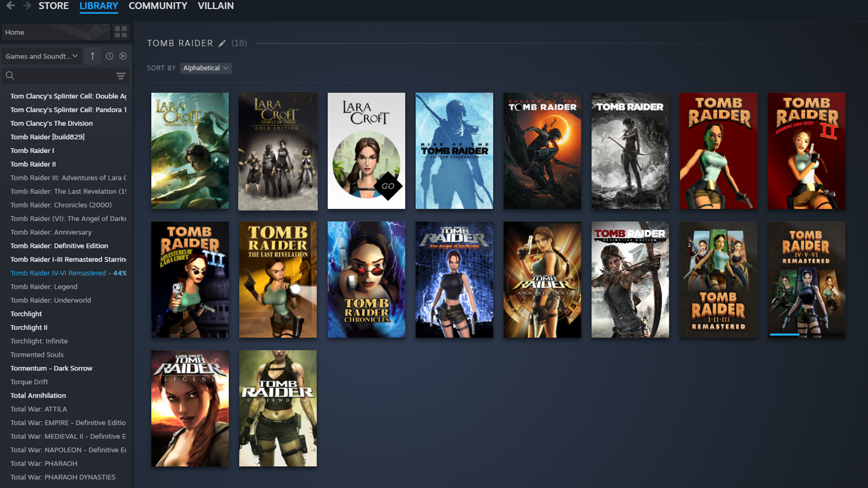Click the IV-V-VI Remastered download progress bar
Viewport: 868px width, 488px height.
point(806,334)
